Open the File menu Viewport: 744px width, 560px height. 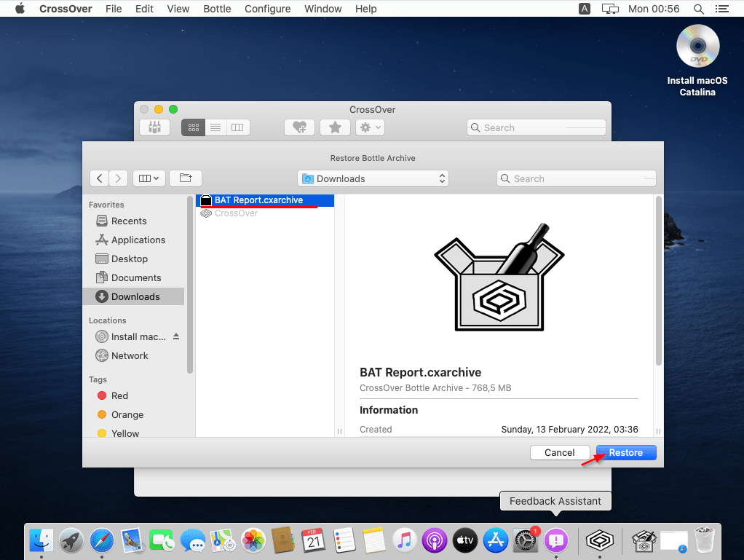click(x=114, y=9)
